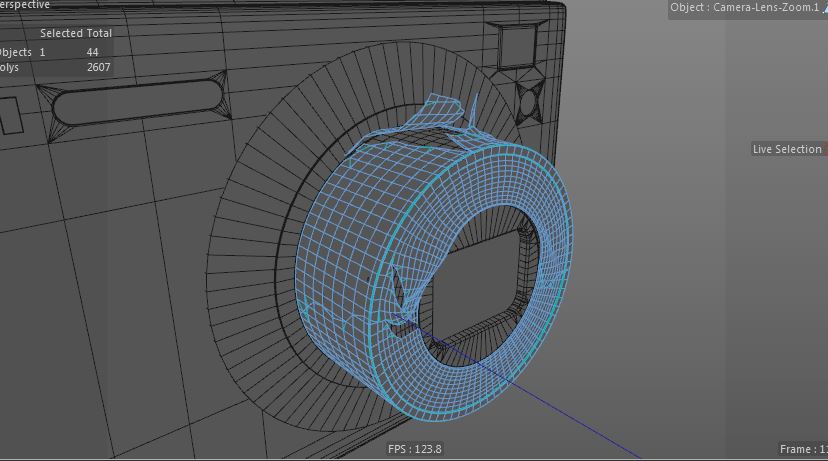Screen dimensions: 828x461
Task: Click the 'FPS : 123.8' readout
Action: (x=415, y=449)
